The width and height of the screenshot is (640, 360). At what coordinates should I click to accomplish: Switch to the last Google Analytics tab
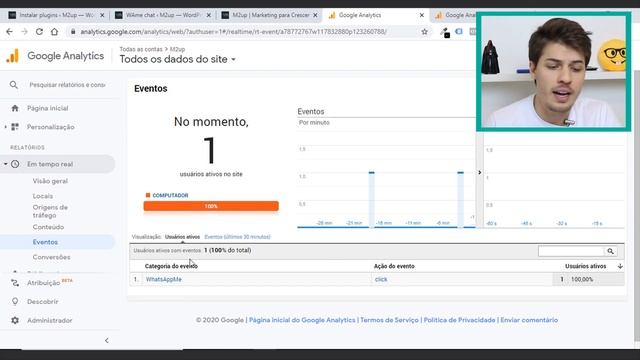pyautogui.click(x=454, y=15)
